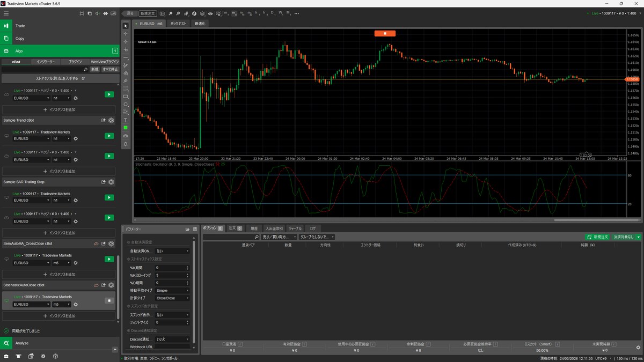This screenshot has height=362, width=644.
Task: Open the help question mark icon
Action: click(x=55, y=356)
